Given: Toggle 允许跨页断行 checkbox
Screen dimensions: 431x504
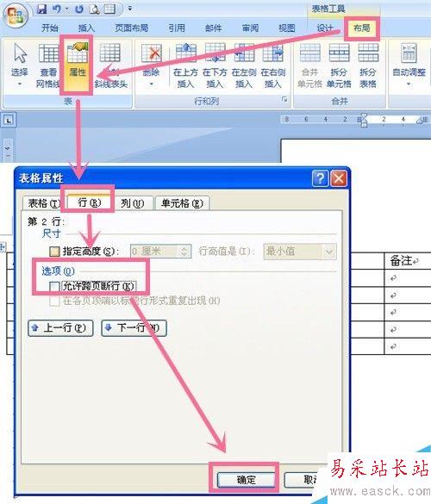Looking at the screenshot, I should pos(55,286).
